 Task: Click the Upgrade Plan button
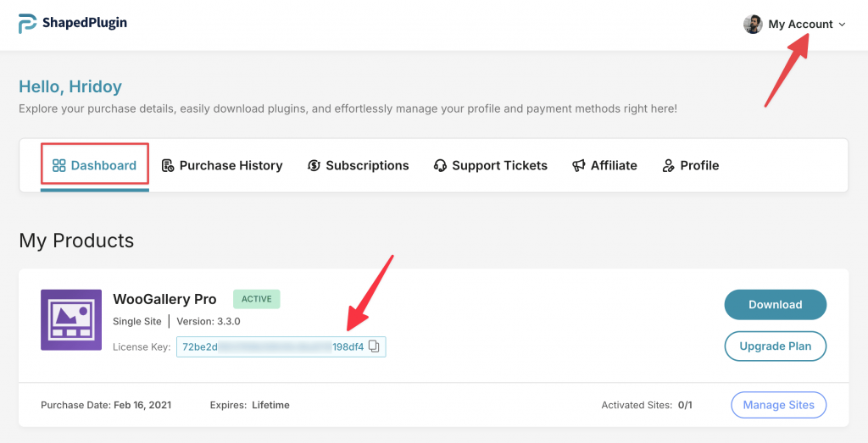(775, 346)
